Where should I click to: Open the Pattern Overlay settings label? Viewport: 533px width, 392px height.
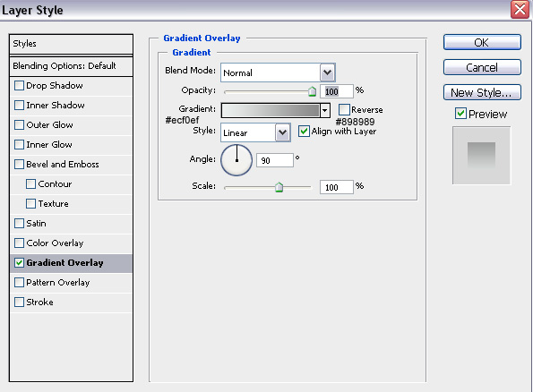coord(58,282)
